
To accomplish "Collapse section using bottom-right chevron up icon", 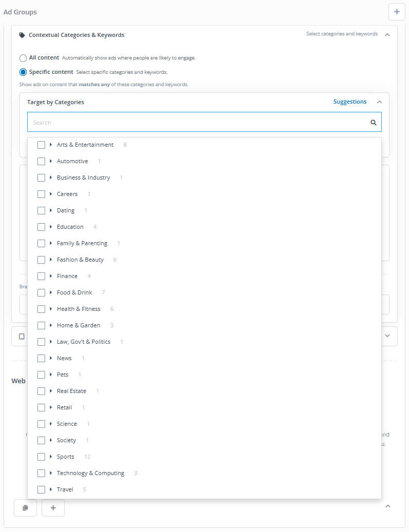I will [387, 506].
